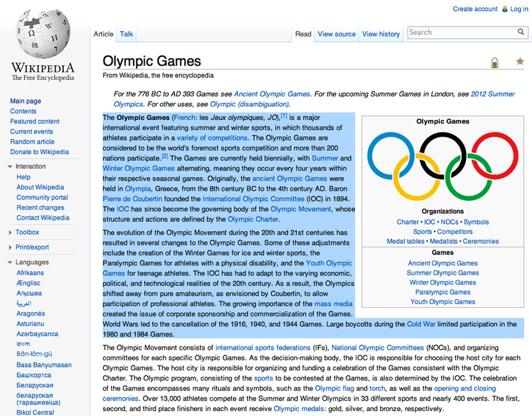The image size is (532, 416).
Task: Open Charter link in the infobox
Action: coord(408,222)
